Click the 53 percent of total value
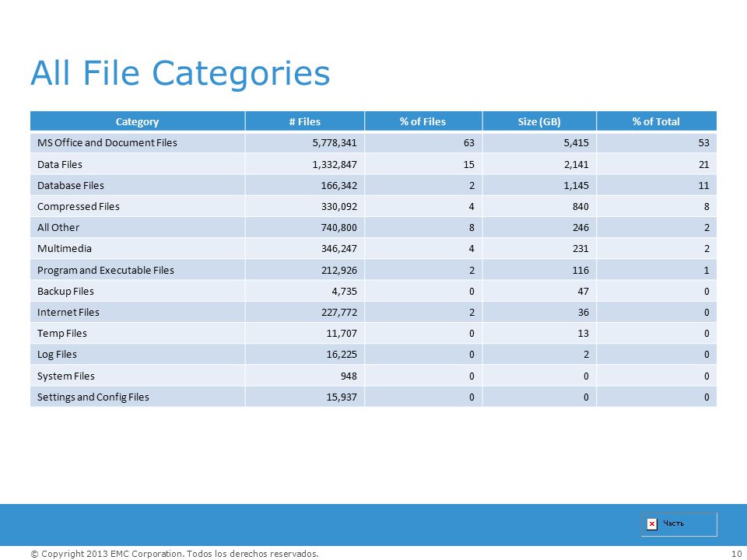This screenshot has height=560, width=747. 703,143
